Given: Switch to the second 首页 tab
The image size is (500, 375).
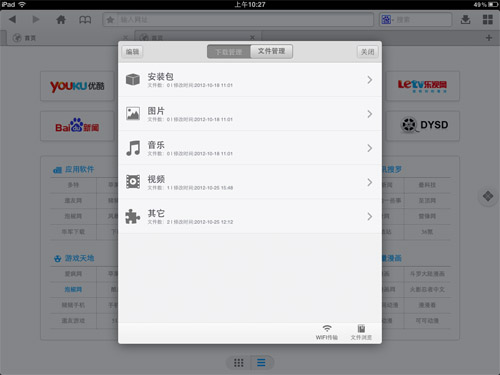Looking at the screenshot, I should (x=198, y=37).
